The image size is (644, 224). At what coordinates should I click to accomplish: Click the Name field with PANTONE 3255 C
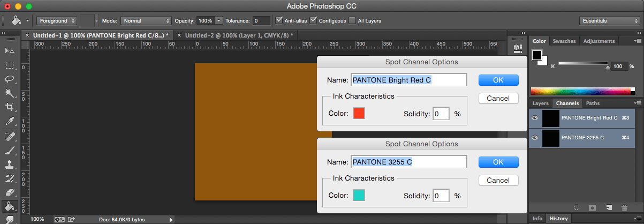click(408, 162)
